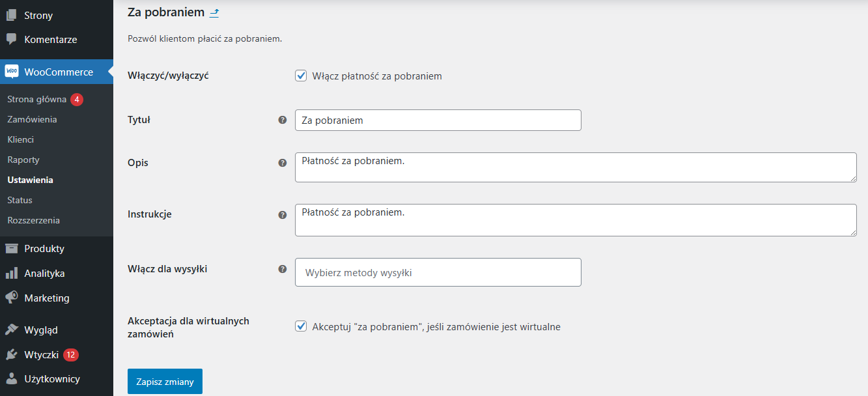This screenshot has height=396, width=868.
Task: Uncheck Włącz płatność za pobraniem checkbox
Action: point(301,76)
